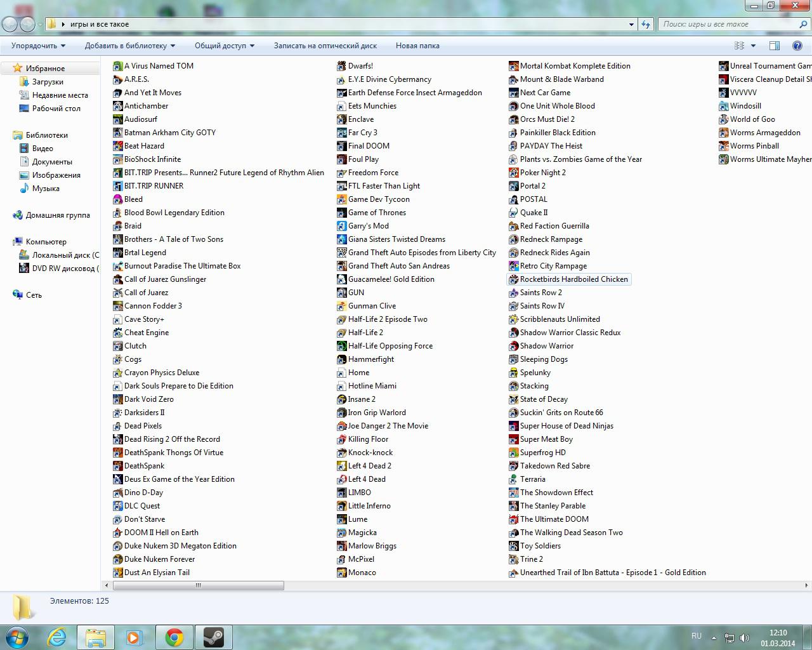Click the Far Cry 3 shortcut icon

342,133
